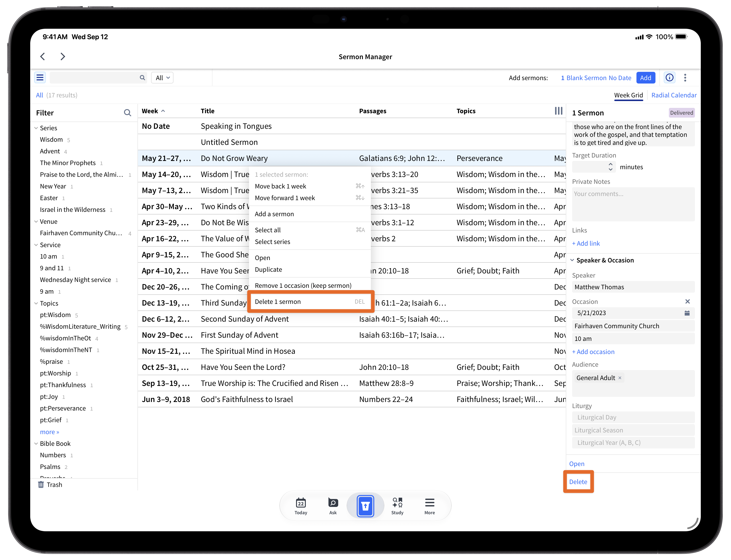Screen dimensions: 731x560
Task: Sort by the Week column header
Action: [x=153, y=111]
